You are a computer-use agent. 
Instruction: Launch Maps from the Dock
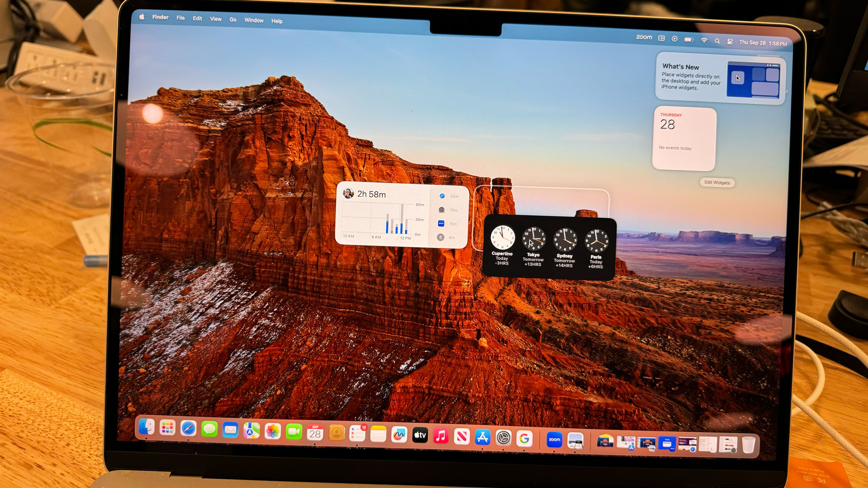pos(251,431)
